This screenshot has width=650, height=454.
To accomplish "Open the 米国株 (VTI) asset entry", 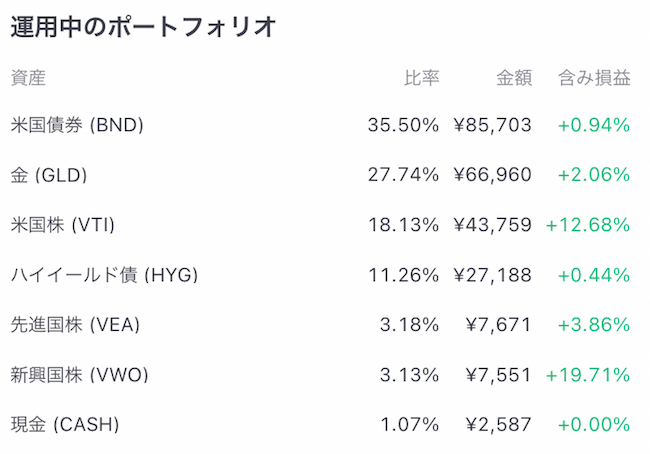I will 63,225.
